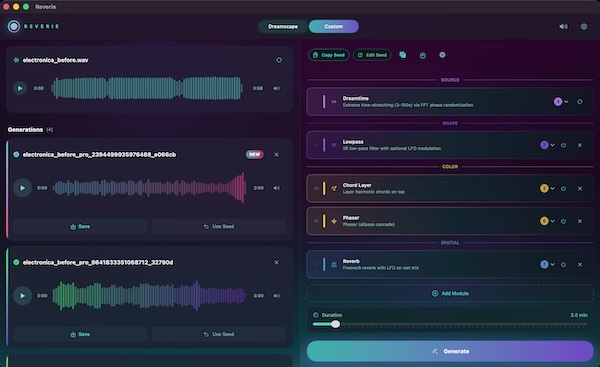Remove the Reverb module

click(x=580, y=264)
